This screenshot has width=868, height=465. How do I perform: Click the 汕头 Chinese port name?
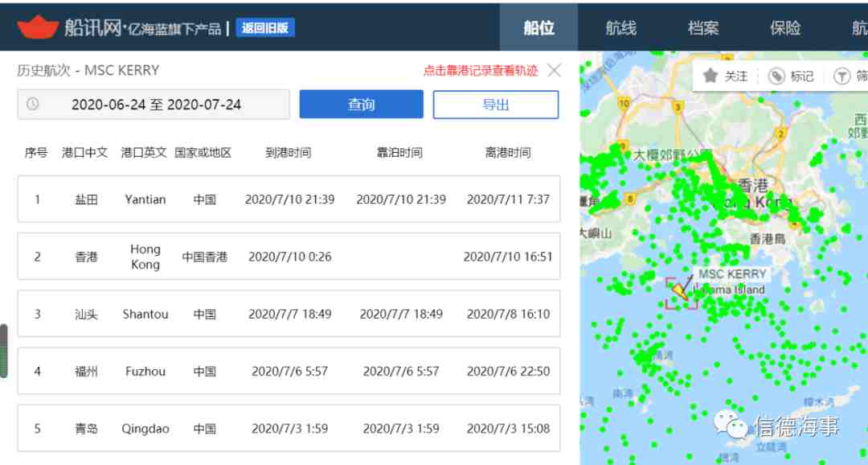point(86,315)
